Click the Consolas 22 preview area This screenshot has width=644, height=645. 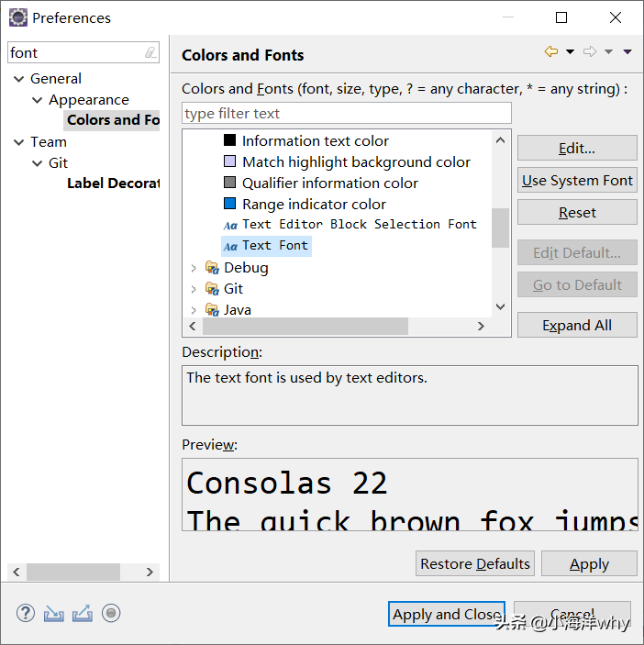pyautogui.click(x=409, y=495)
